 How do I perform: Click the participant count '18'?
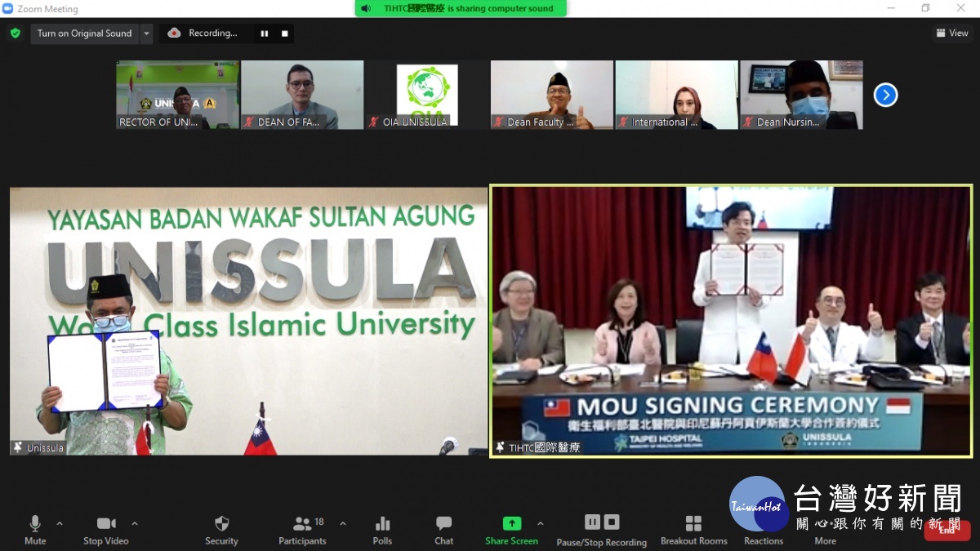coord(319,522)
